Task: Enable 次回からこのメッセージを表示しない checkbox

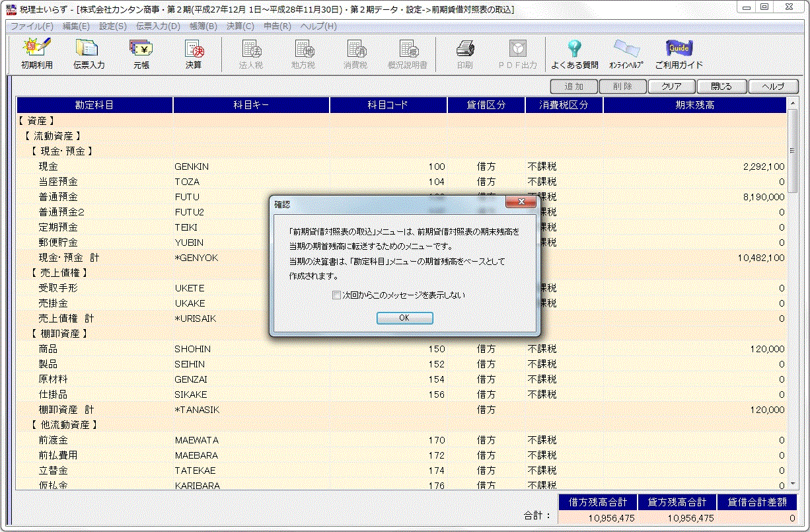Action: [337, 295]
